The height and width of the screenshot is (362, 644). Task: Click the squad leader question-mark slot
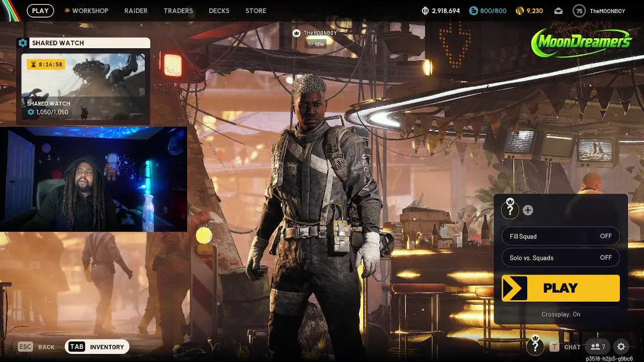pos(510,209)
